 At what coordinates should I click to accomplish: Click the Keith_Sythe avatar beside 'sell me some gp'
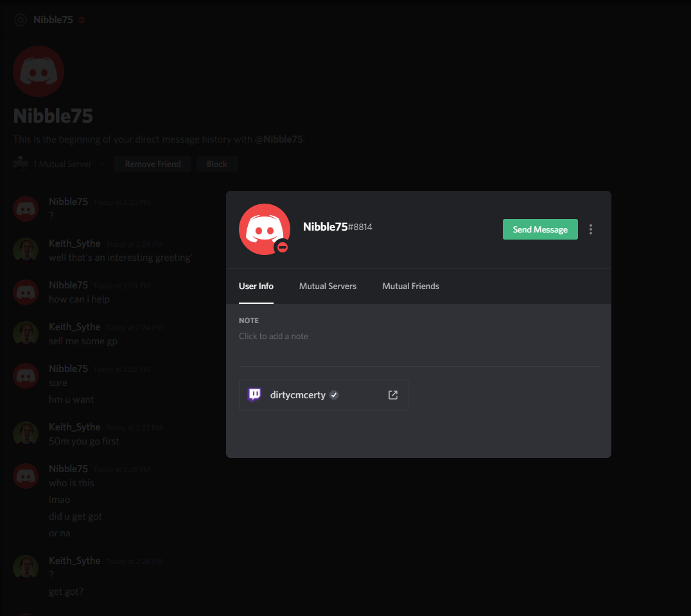click(x=26, y=334)
